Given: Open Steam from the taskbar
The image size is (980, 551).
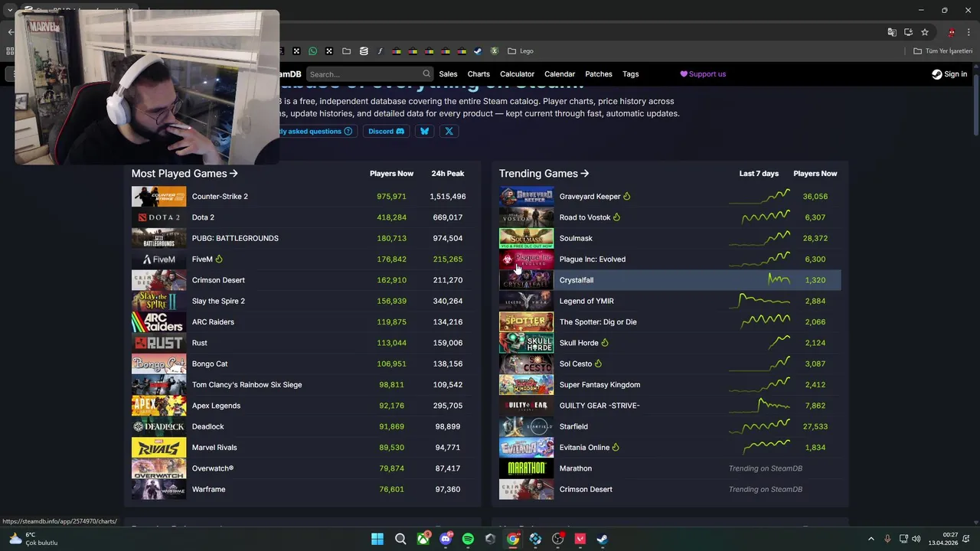Looking at the screenshot, I should tap(603, 540).
